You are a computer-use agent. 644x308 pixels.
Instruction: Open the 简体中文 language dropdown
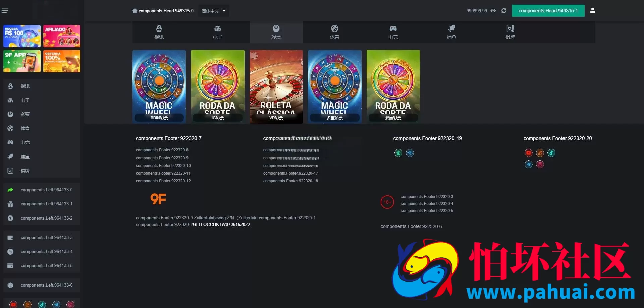pyautogui.click(x=214, y=11)
